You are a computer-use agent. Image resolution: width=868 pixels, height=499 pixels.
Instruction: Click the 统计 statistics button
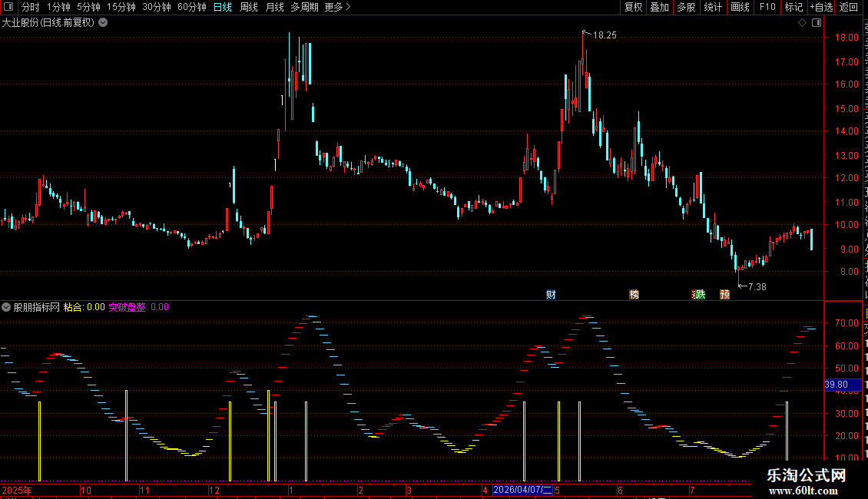[x=713, y=7]
